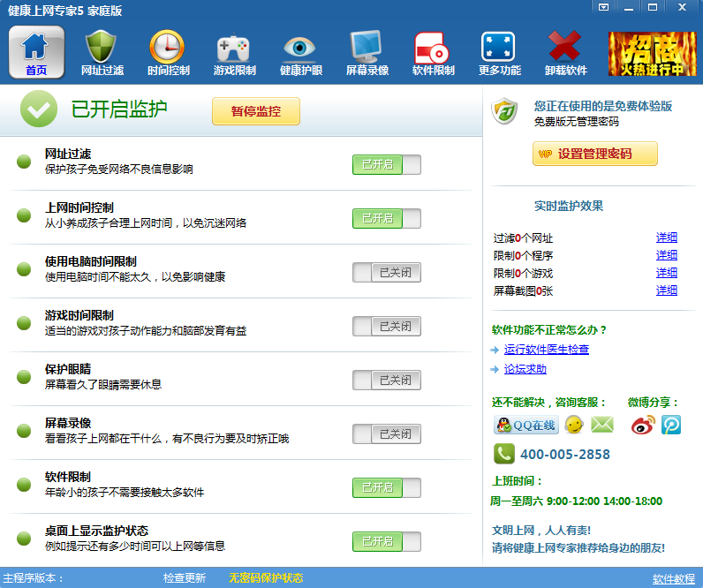703x588 pixels.
Task: Click 暂停监控 button
Action: click(x=256, y=111)
